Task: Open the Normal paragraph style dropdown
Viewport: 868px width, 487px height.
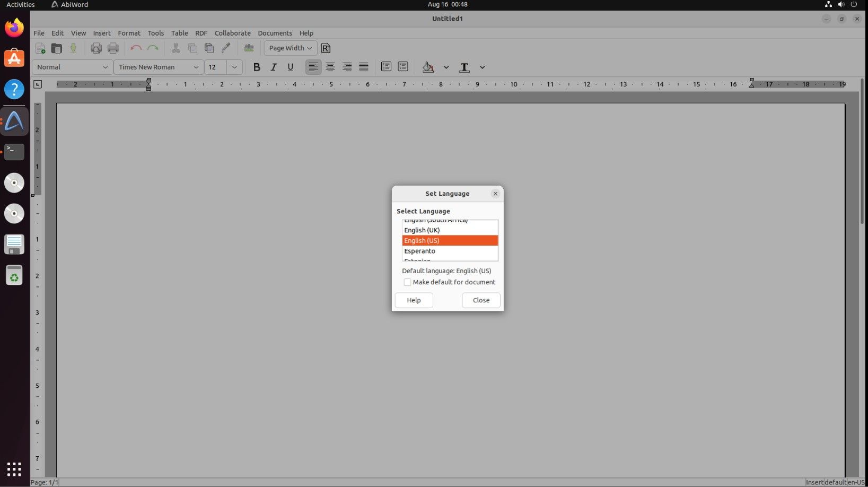Action: (x=72, y=67)
